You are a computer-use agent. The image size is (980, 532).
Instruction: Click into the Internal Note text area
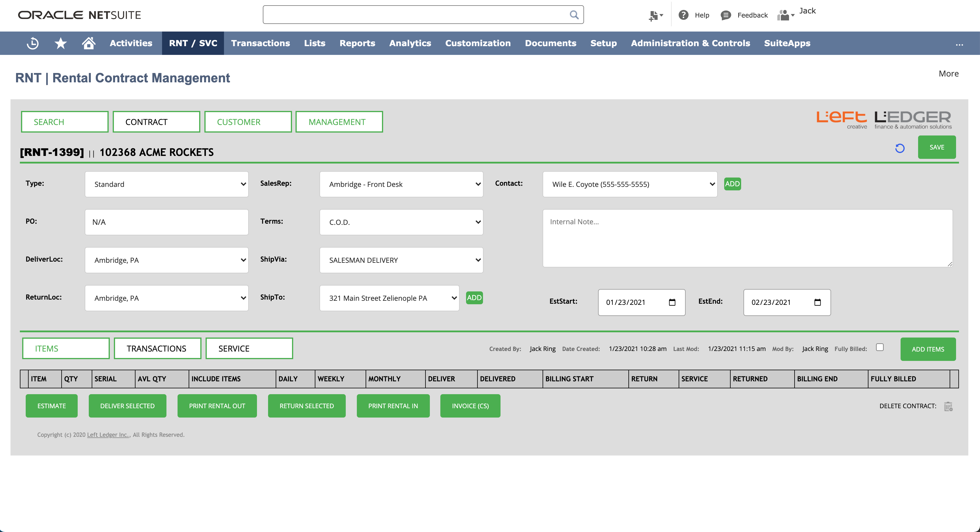pyautogui.click(x=747, y=238)
